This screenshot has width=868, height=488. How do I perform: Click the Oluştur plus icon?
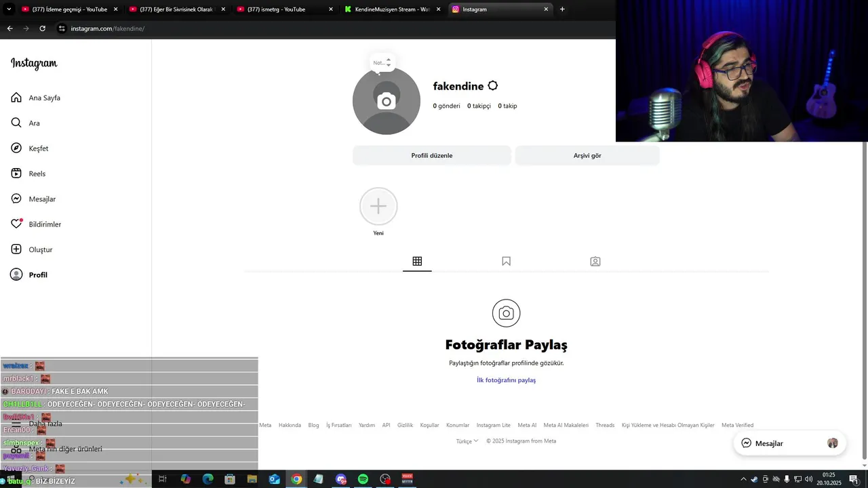(x=16, y=249)
